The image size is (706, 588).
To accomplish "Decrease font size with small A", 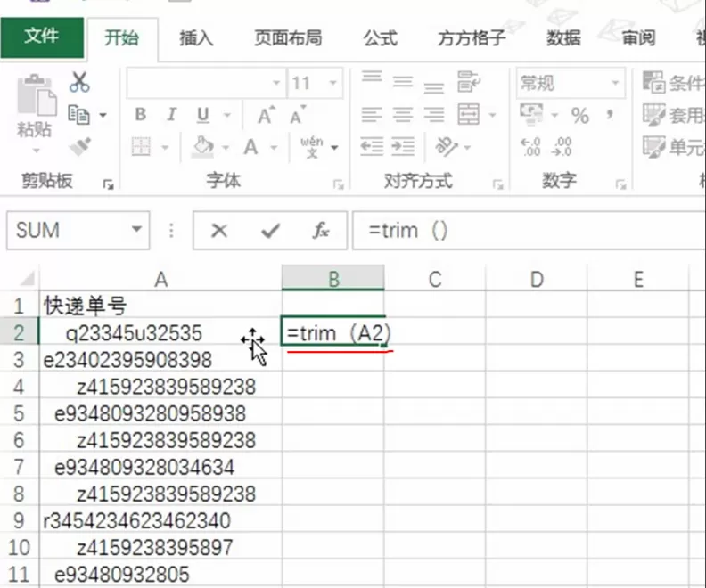I will click(298, 116).
